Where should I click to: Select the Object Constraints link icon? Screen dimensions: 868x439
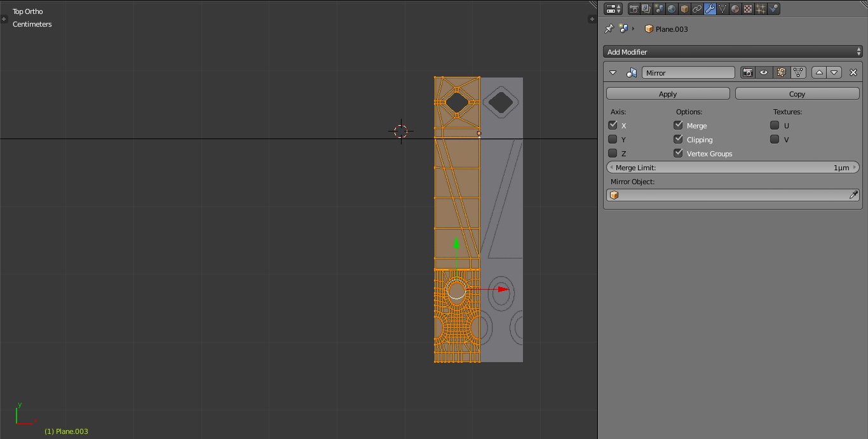click(x=696, y=8)
